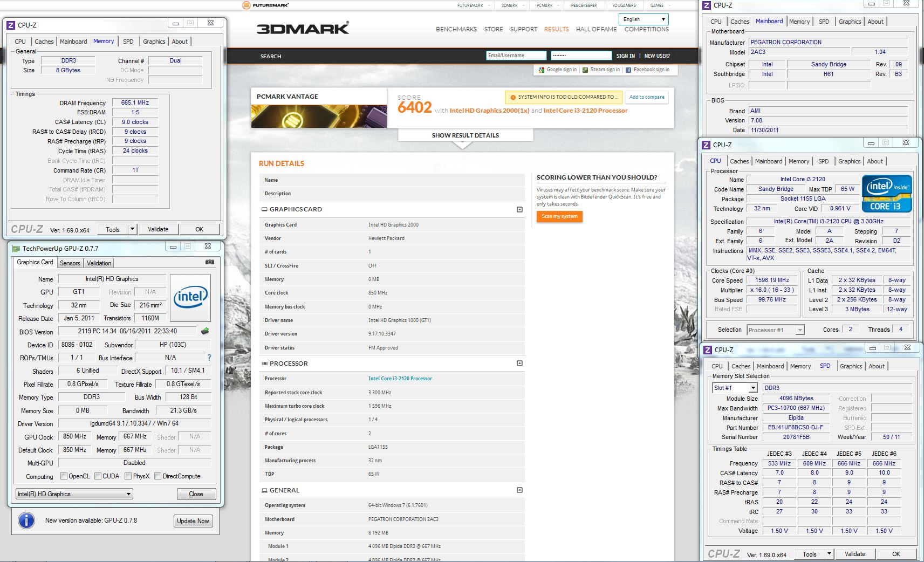Open the Tools dropdown arrow in the CPU-Z SPD window
This screenshot has height=562, width=924.
pyautogui.click(x=829, y=554)
